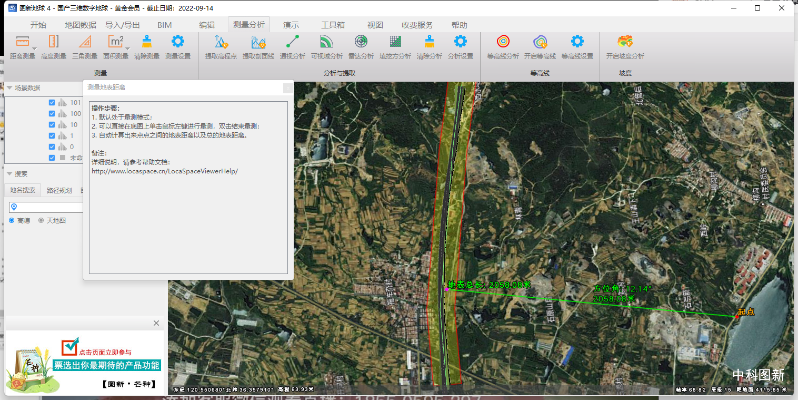Collapse the search (搜索) panel
Image resolution: width=798 pixels, height=400 pixels.
click(x=8, y=173)
